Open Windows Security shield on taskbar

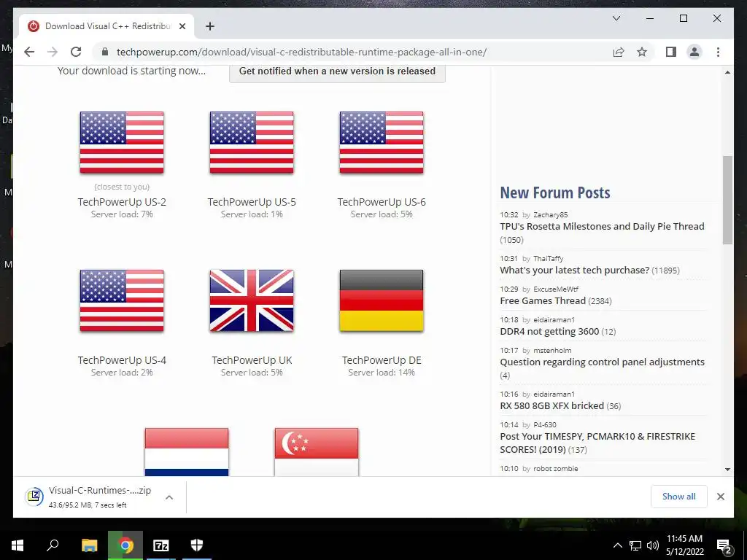(x=197, y=545)
